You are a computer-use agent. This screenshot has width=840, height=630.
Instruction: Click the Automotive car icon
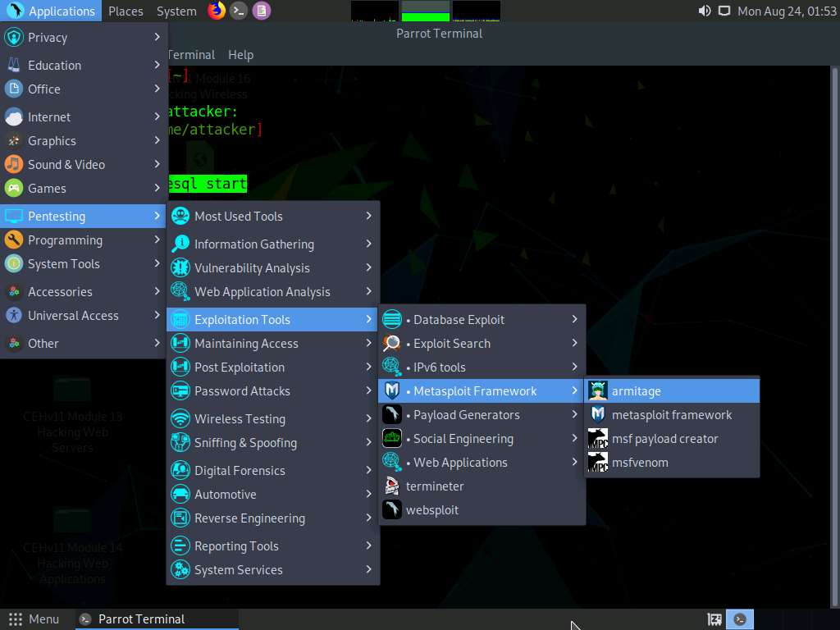click(x=180, y=494)
